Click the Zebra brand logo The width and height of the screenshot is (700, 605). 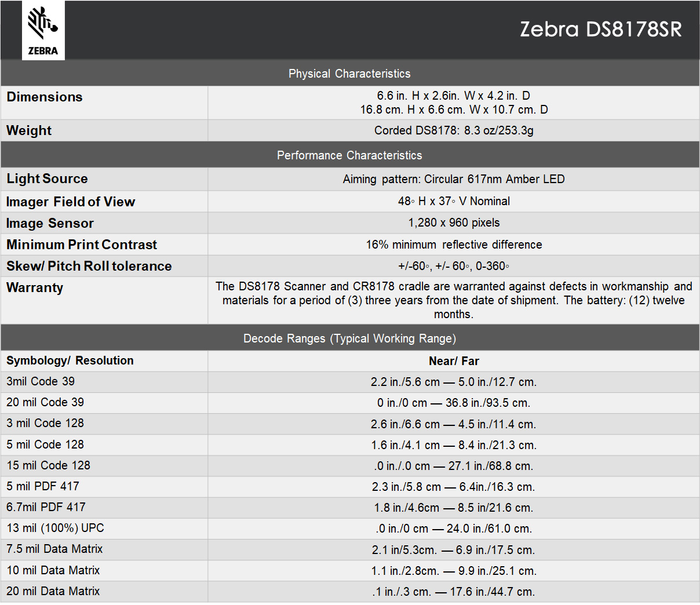pos(43,30)
